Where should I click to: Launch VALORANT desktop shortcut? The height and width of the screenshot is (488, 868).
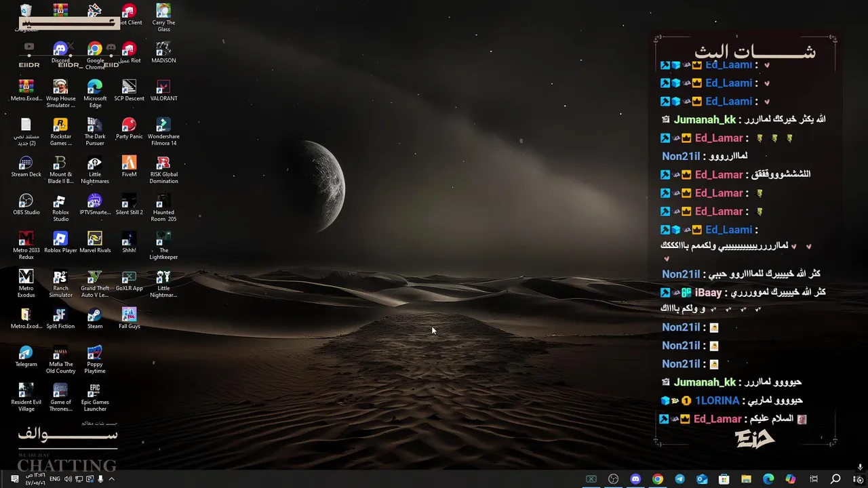(x=163, y=90)
